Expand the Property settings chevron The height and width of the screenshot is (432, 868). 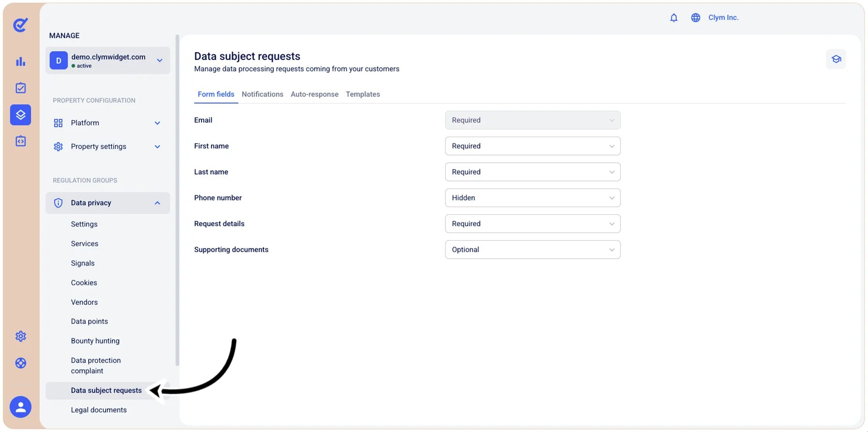point(158,147)
